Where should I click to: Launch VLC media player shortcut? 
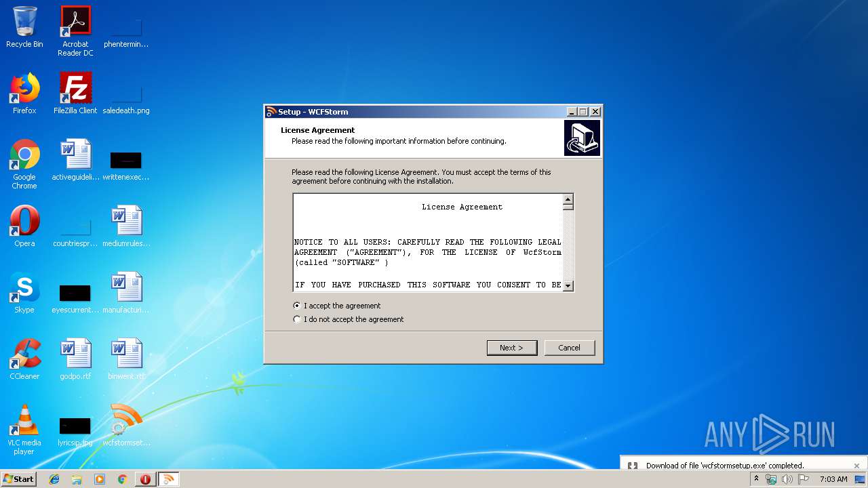pos(24,430)
